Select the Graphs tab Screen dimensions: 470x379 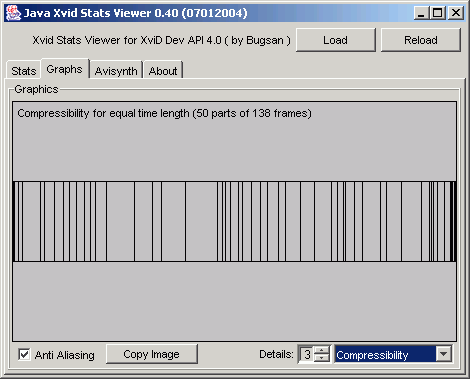65,69
